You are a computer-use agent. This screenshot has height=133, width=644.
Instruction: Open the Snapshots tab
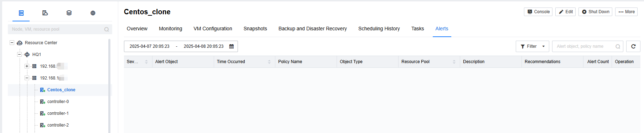(255, 29)
